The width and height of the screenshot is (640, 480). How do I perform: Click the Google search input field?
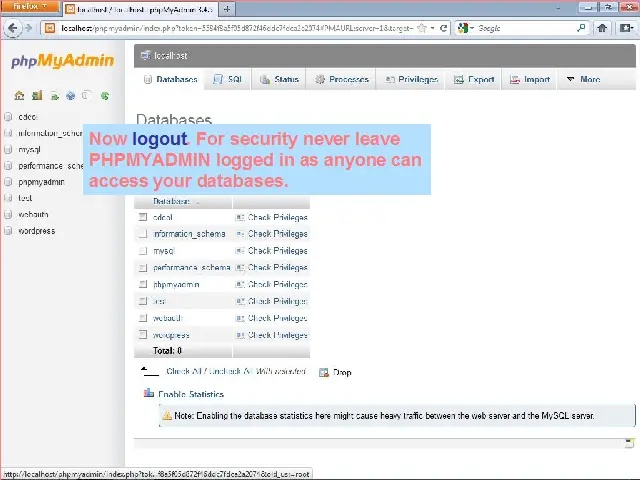pos(525,28)
